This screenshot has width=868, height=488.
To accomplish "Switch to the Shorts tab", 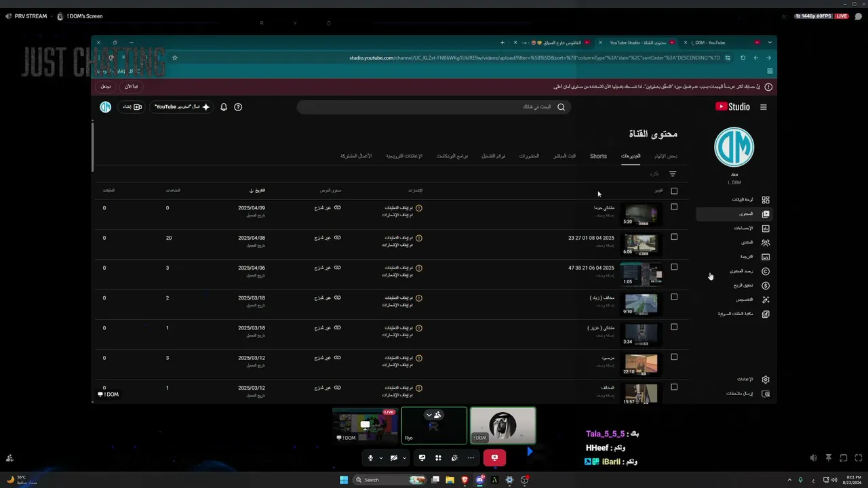I will [598, 156].
